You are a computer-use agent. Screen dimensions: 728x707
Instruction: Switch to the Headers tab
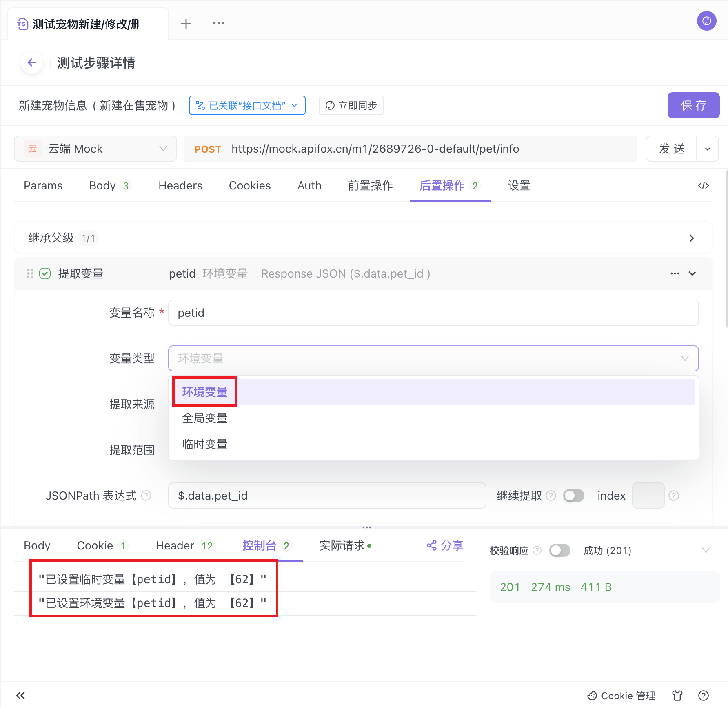180,186
